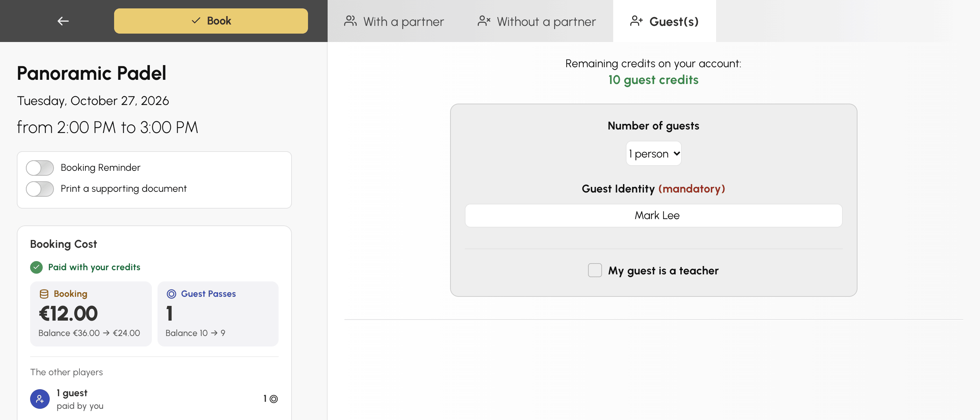Click The other players label
This screenshot has height=420, width=980.
(x=66, y=372)
